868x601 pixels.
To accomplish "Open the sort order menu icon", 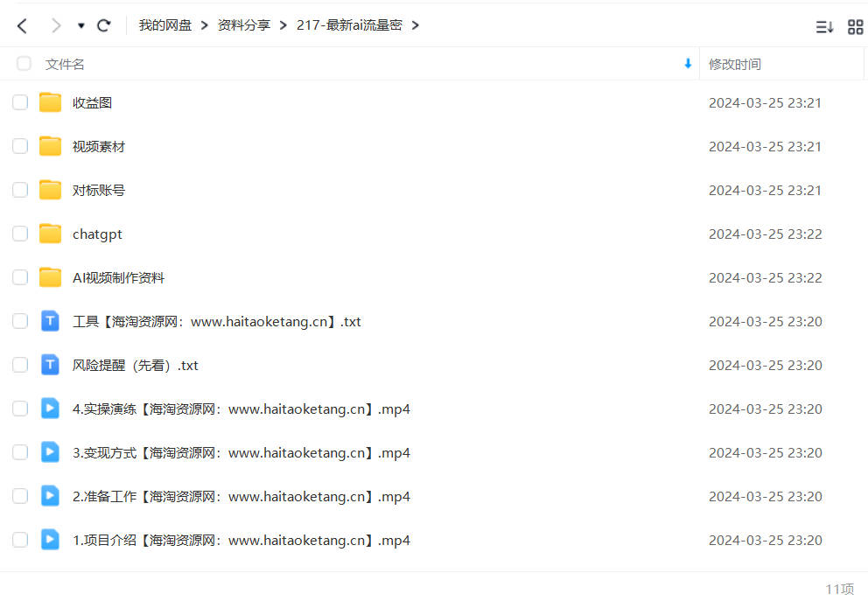I will click(x=824, y=26).
